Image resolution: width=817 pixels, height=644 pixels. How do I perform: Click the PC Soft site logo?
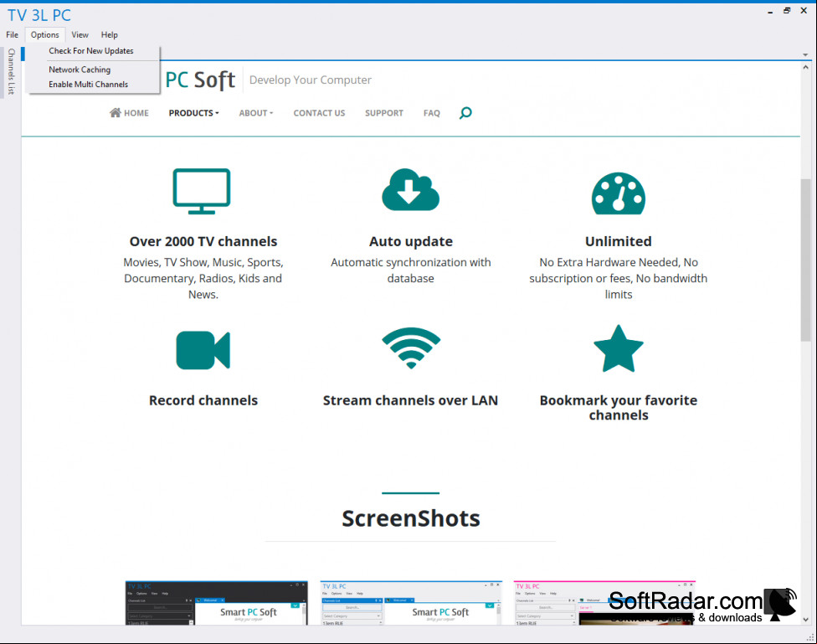200,80
